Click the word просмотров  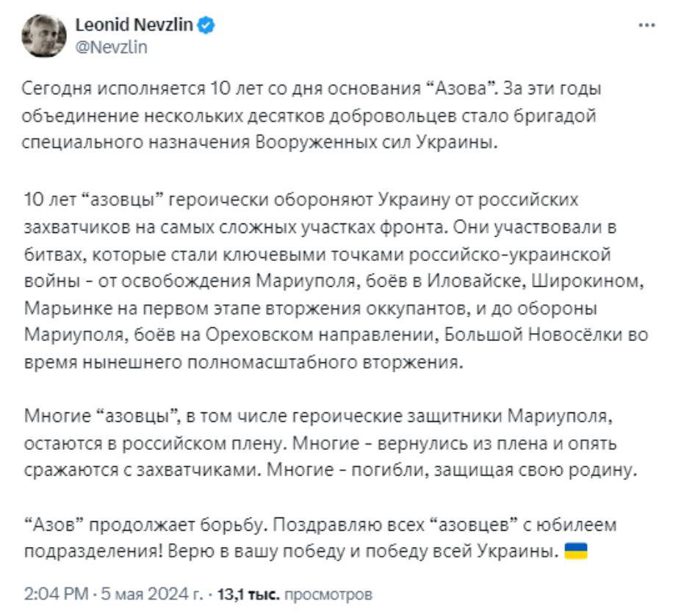[x=328, y=592]
